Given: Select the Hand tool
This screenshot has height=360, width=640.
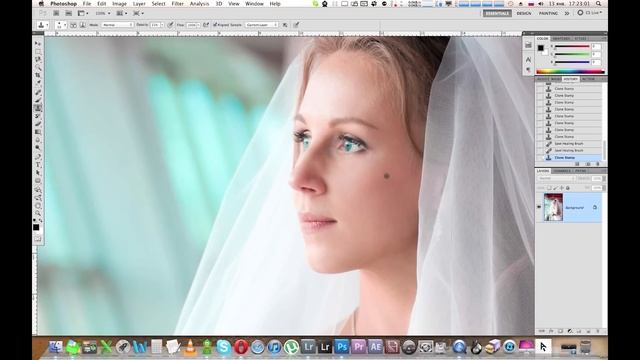Looking at the screenshot, I should tap(38, 205).
